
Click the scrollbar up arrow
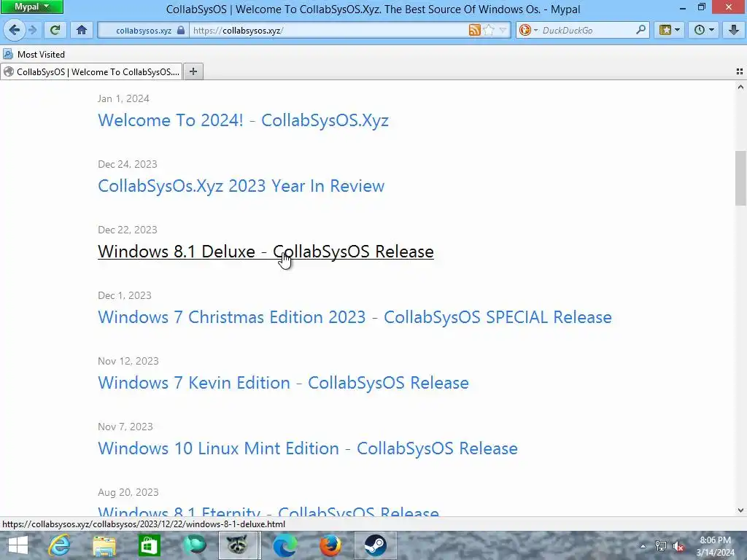click(740, 87)
